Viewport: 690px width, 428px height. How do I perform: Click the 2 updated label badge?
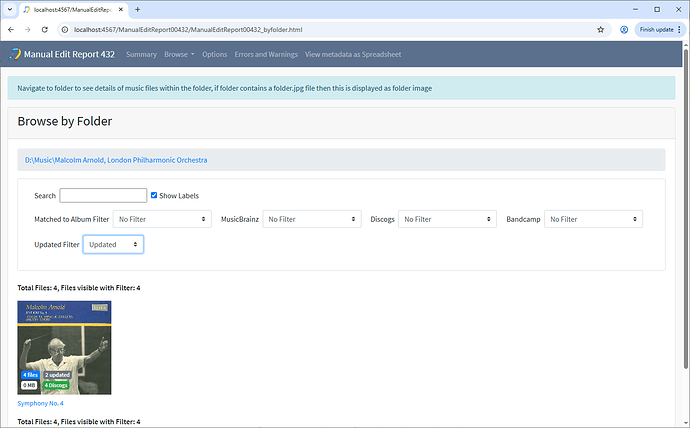[x=57, y=375]
